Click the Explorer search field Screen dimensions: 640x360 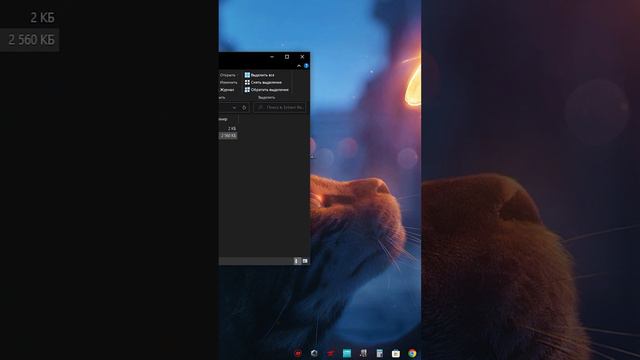pyautogui.click(x=280, y=107)
